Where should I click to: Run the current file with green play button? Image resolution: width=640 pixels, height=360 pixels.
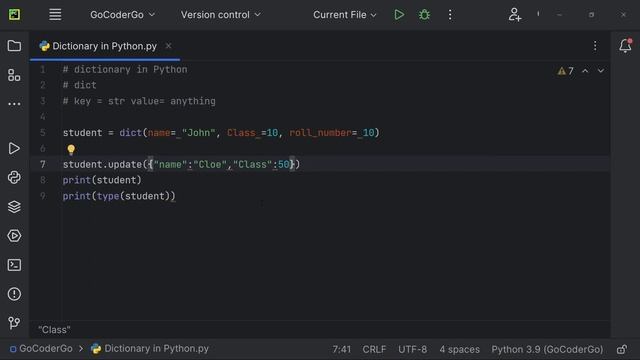(x=399, y=15)
